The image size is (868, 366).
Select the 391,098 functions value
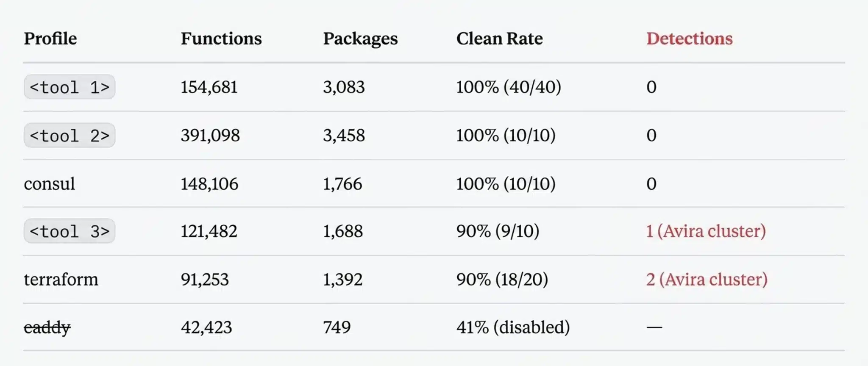pos(210,136)
